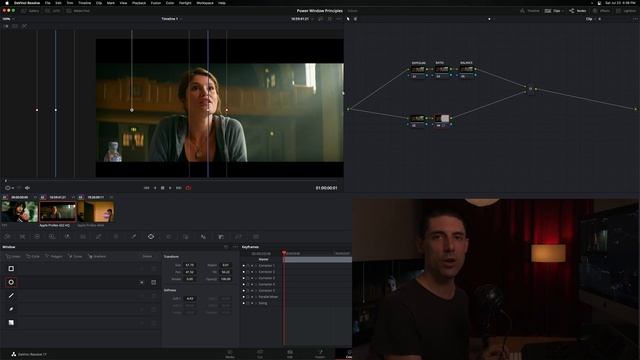Play in reverse in viewer transport
The width and height of the screenshot is (640, 360).
coord(155,188)
